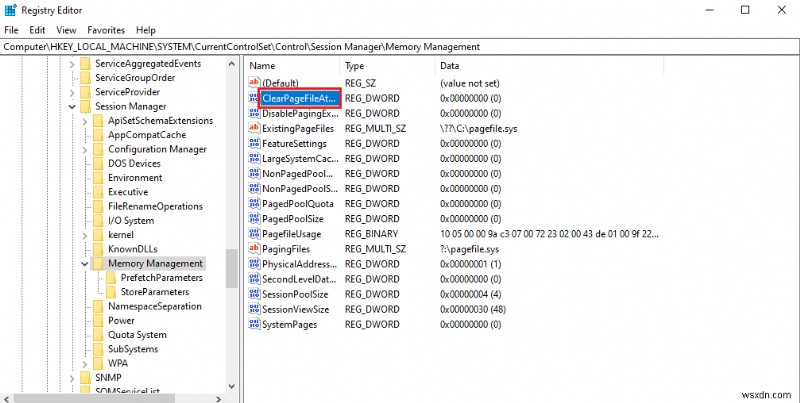The width and height of the screenshot is (800, 403).
Task: Open the Edit menu
Action: click(37, 30)
